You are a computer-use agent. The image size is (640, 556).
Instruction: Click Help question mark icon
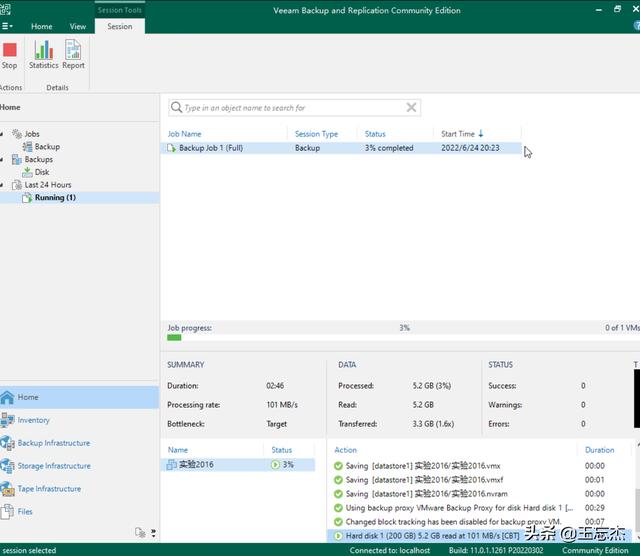(x=636, y=26)
